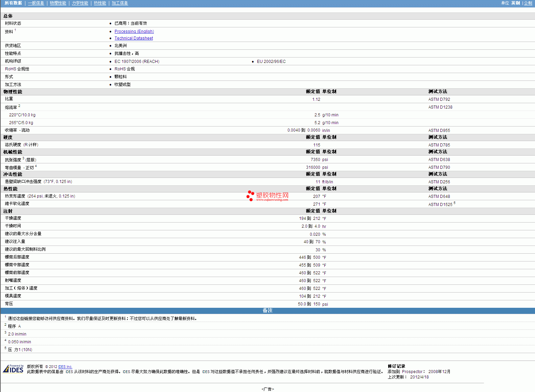Open the 热性能 tab
This screenshot has width=535, height=392.
(100, 3)
